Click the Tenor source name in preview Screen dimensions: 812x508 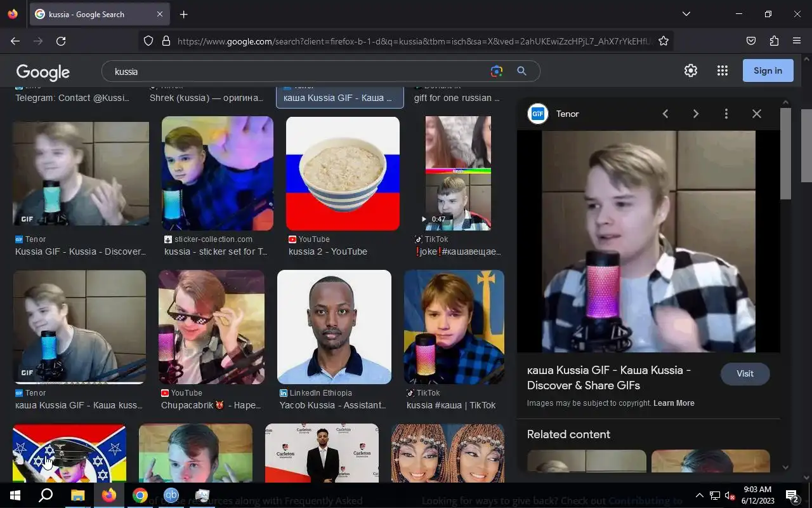[568, 114]
